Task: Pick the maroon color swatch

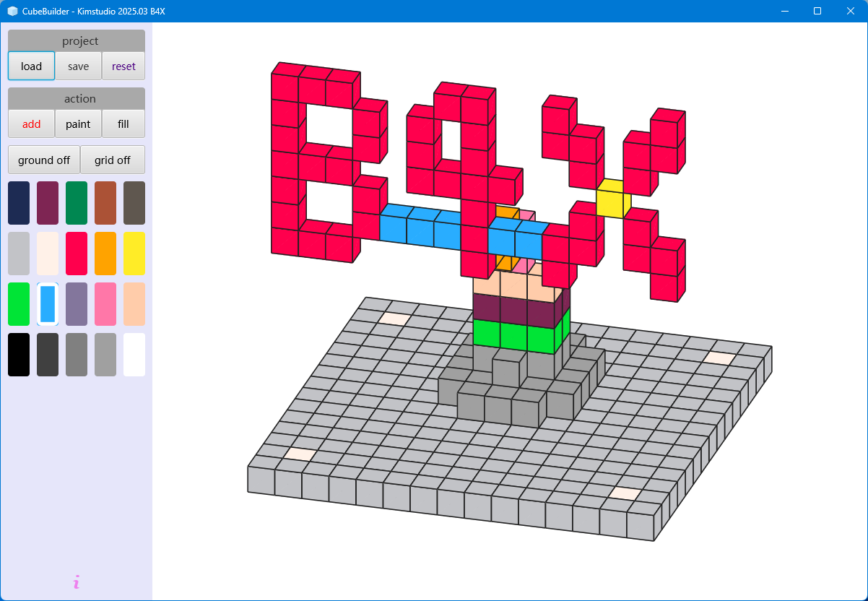Action: (48, 203)
